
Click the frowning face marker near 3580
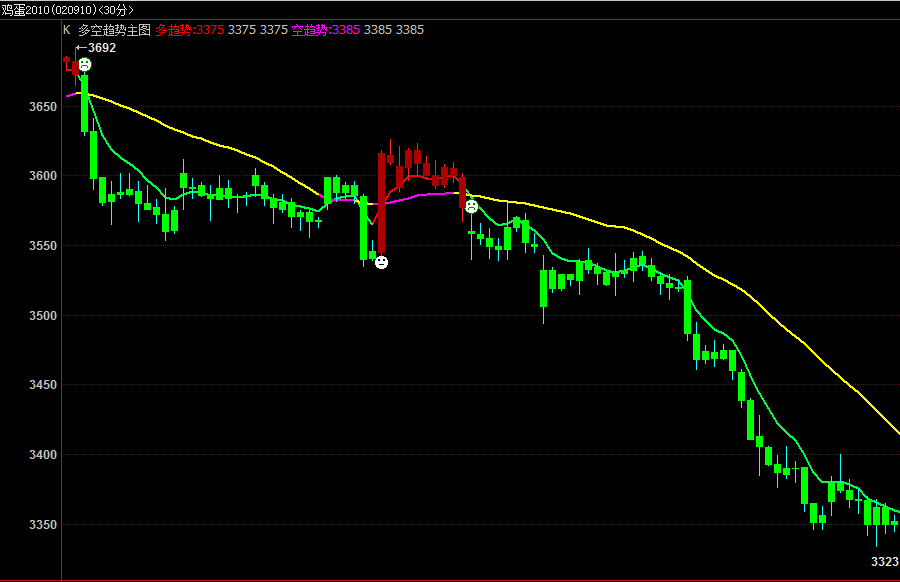coord(471,207)
